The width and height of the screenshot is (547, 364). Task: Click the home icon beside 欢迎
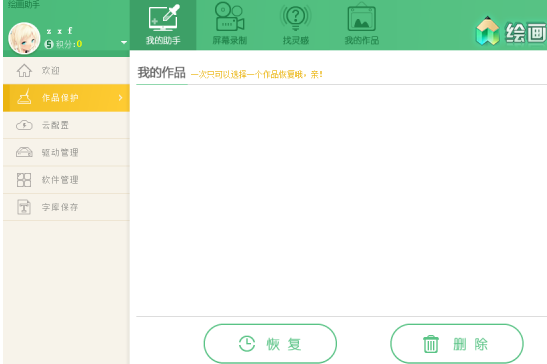pos(24,70)
